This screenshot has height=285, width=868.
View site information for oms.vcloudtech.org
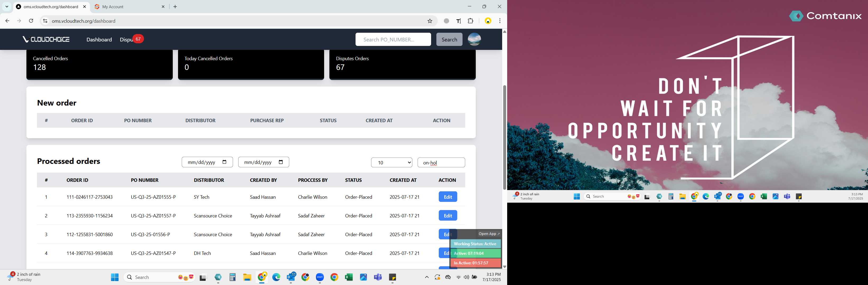(45, 21)
